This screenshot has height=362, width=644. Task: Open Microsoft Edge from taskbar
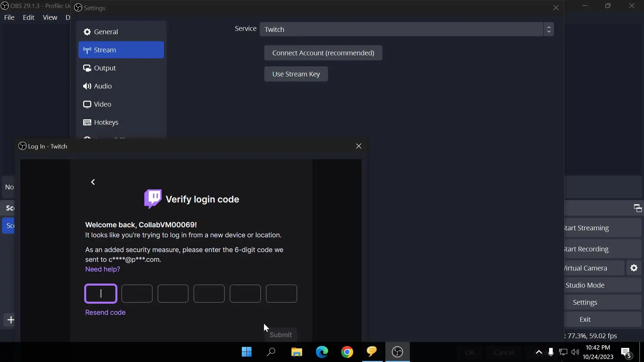pyautogui.click(x=322, y=352)
